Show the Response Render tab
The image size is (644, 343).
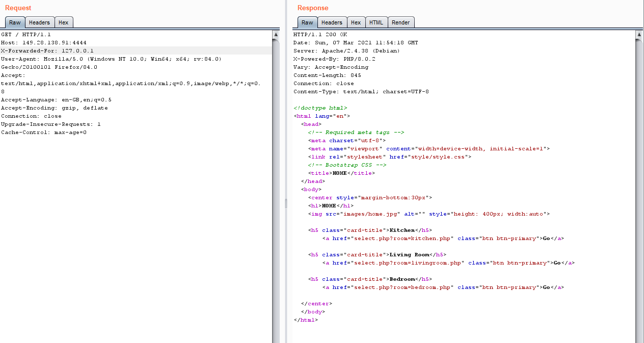[x=401, y=22]
